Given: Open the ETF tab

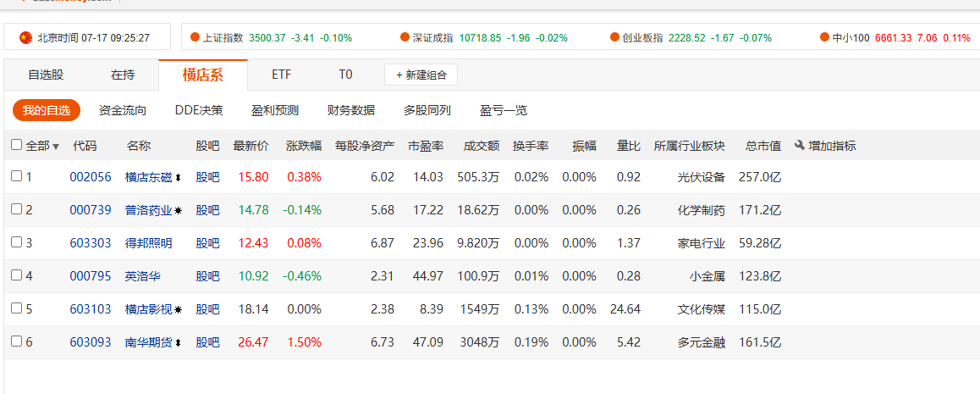Looking at the screenshot, I should pyautogui.click(x=281, y=75).
